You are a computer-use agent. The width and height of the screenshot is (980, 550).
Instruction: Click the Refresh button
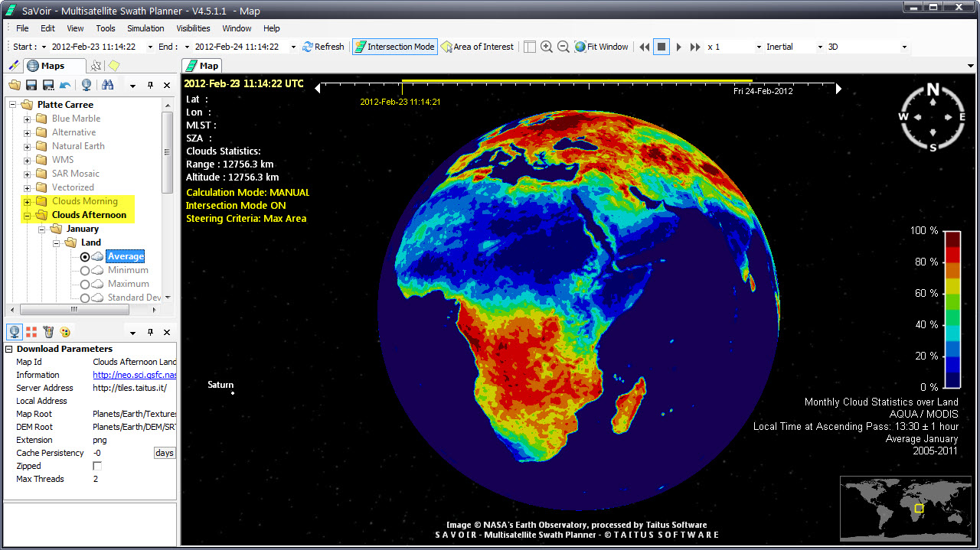(x=323, y=47)
